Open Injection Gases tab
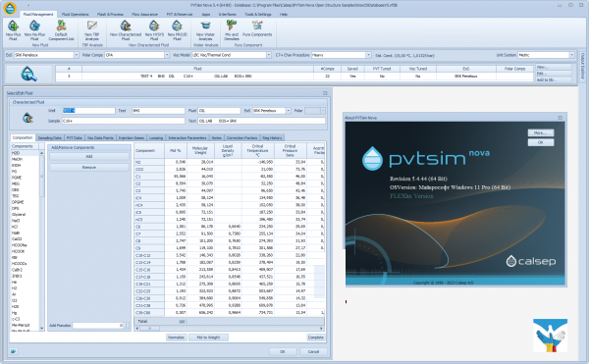Screen dimensions: 589x364 [x=132, y=138]
